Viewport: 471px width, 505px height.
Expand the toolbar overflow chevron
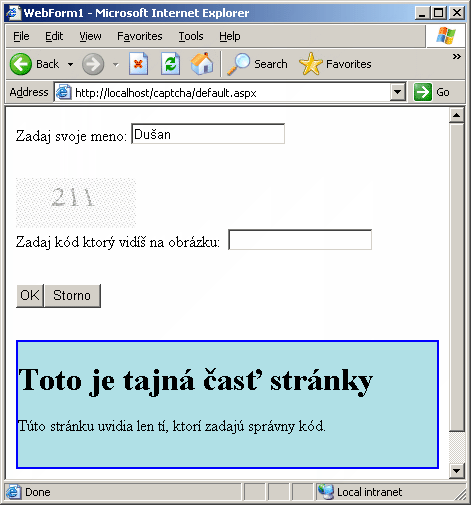pos(457,57)
